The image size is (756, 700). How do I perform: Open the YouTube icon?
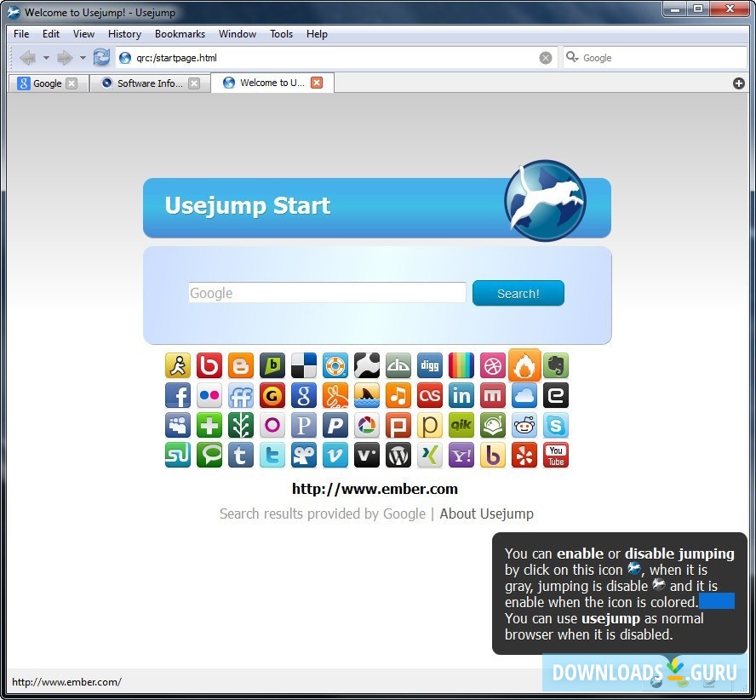556,455
